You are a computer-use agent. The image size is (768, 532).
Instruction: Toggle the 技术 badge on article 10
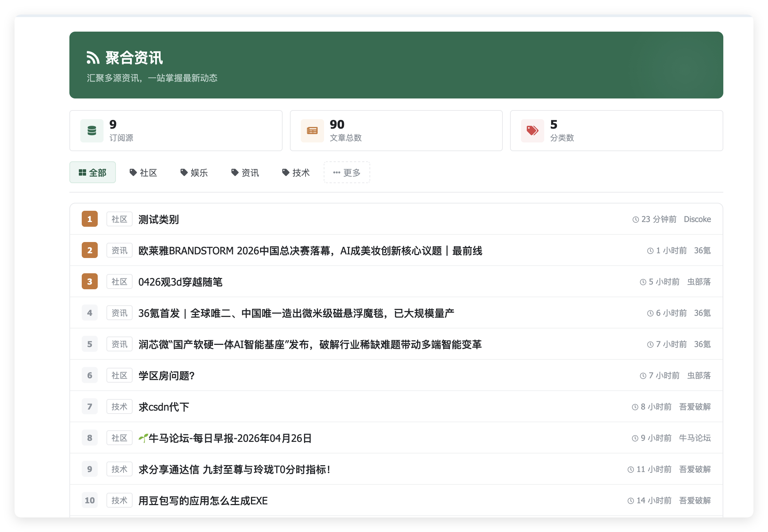(119, 500)
